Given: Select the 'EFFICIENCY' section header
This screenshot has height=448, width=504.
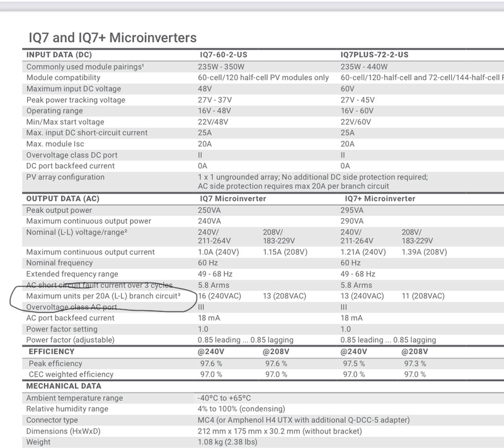Looking at the screenshot, I should [x=52, y=352].
